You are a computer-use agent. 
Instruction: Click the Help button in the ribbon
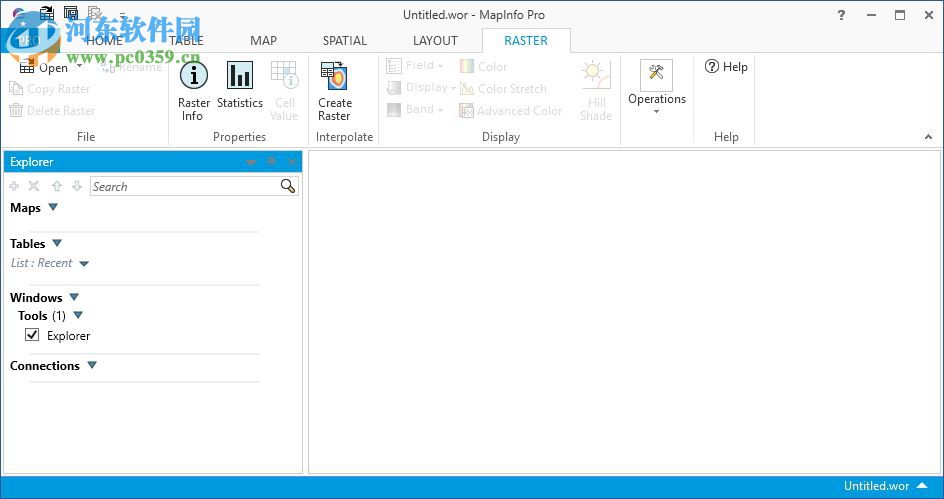point(726,66)
